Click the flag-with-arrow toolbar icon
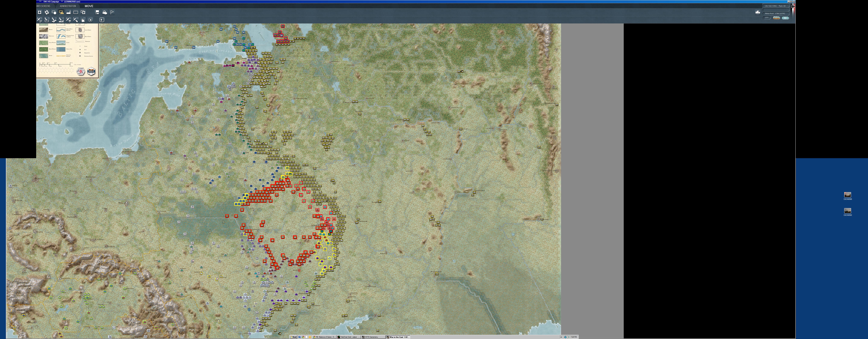The height and width of the screenshot is (339, 868). point(97,13)
